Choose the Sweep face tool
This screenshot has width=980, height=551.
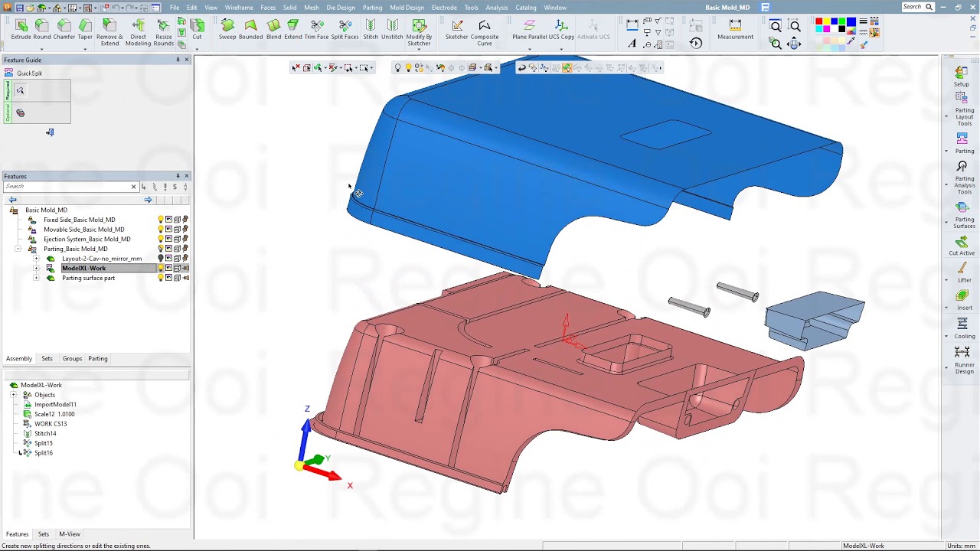227,31
